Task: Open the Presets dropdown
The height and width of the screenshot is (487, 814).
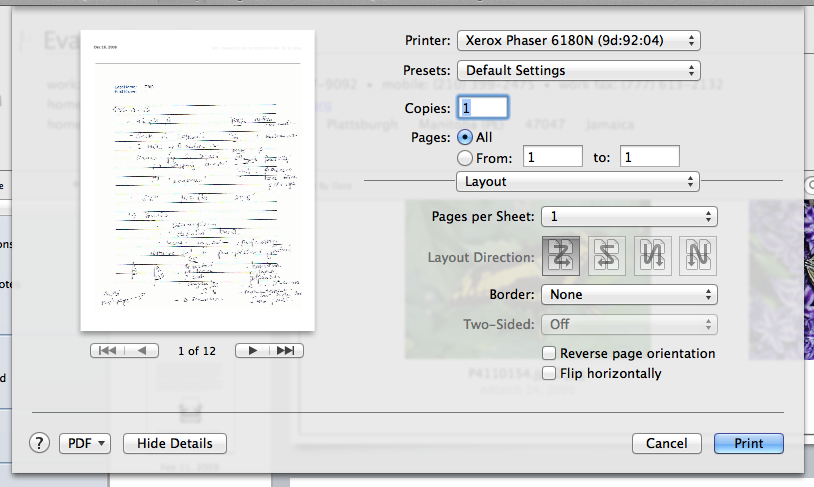Action: (579, 71)
